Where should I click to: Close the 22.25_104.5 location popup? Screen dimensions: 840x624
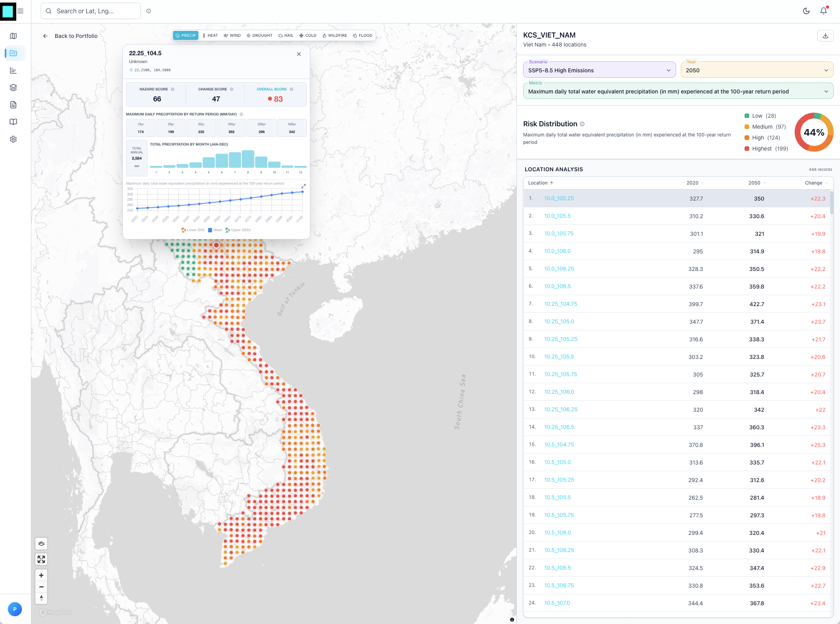pos(299,54)
